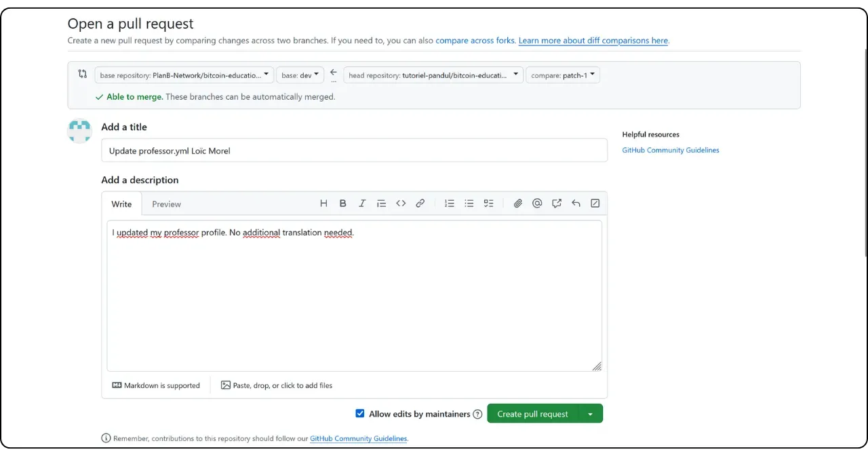The height and width of the screenshot is (456, 868).
Task: Select the Write tab
Action: coord(122,204)
